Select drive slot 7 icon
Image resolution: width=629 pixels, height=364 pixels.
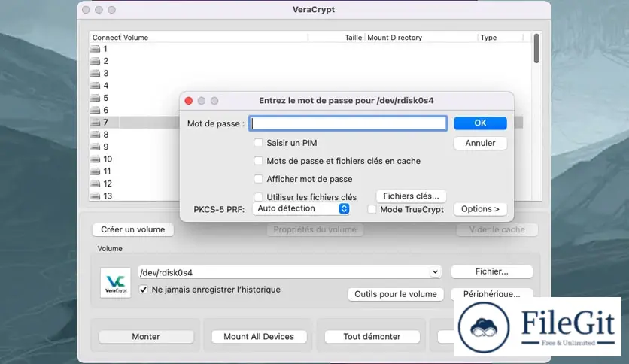95,123
